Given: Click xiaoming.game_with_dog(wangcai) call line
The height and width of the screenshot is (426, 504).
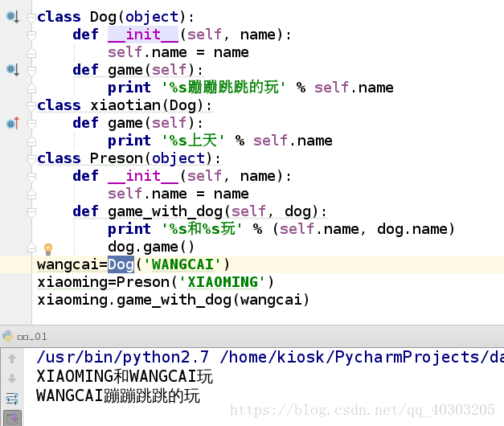Looking at the screenshot, I should [x=174, y=300].
